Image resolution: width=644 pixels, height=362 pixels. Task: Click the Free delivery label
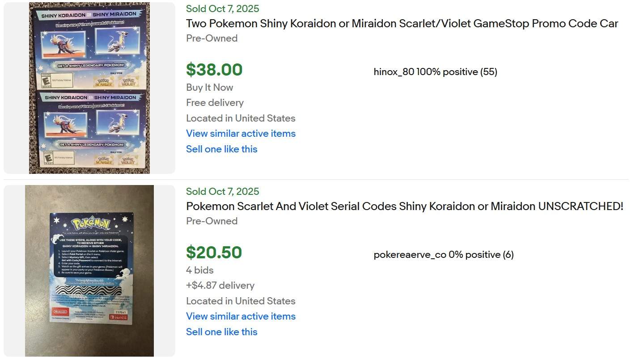[215, 103]
